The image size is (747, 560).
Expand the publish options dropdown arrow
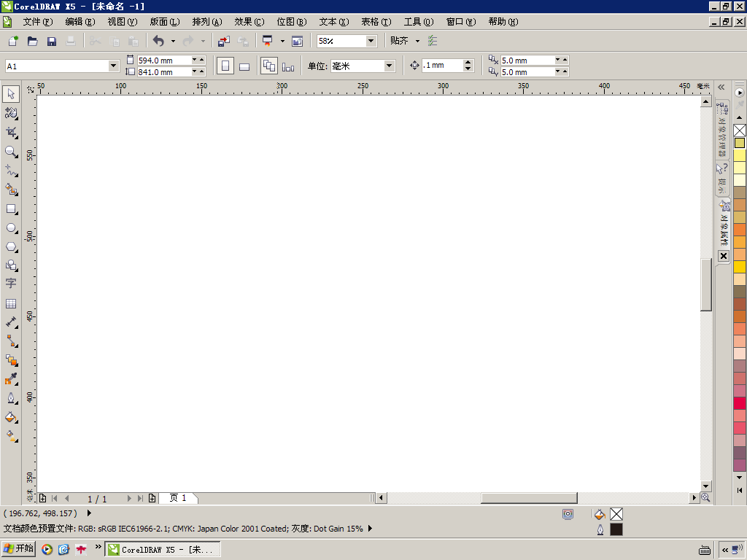point(282,41)
